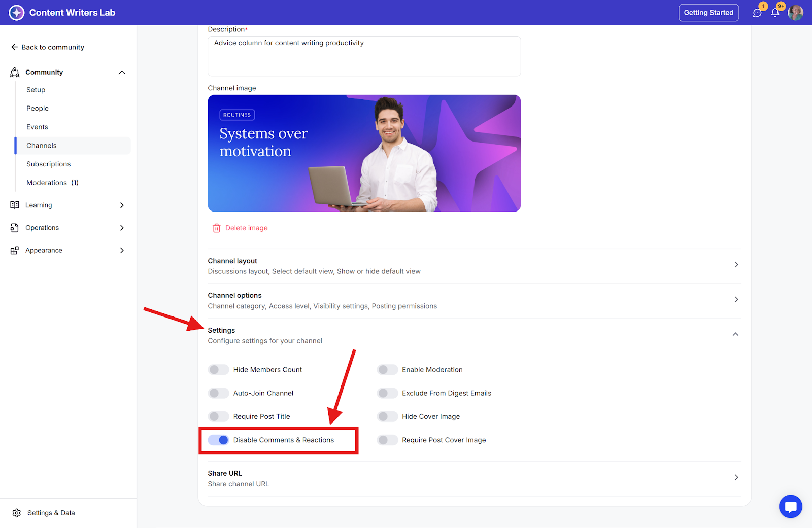812x528 pixels.
Task: Click the Content Writers Lab logo icon
Action: click(x=17, y=13)
